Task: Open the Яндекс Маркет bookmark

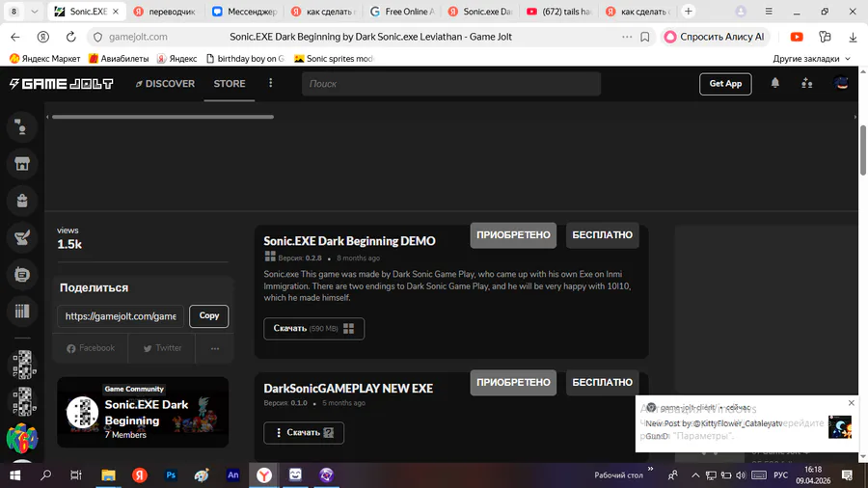Action: pos(44,58)
